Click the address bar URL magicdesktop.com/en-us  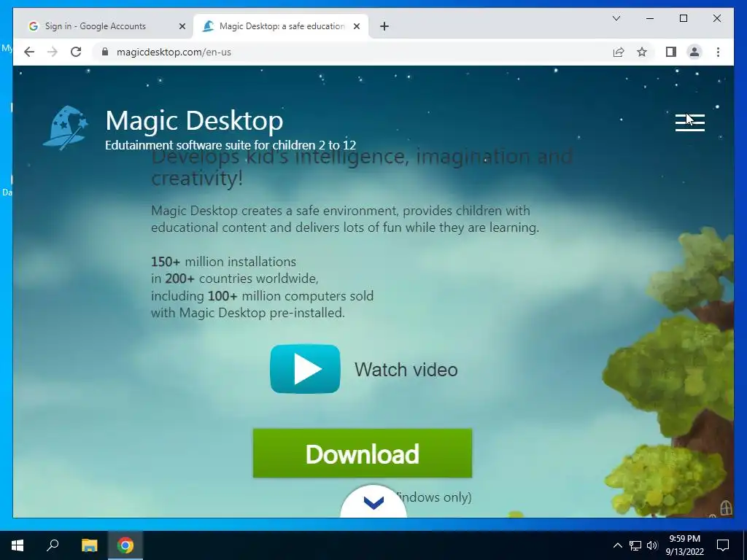[x=174, y=52]
